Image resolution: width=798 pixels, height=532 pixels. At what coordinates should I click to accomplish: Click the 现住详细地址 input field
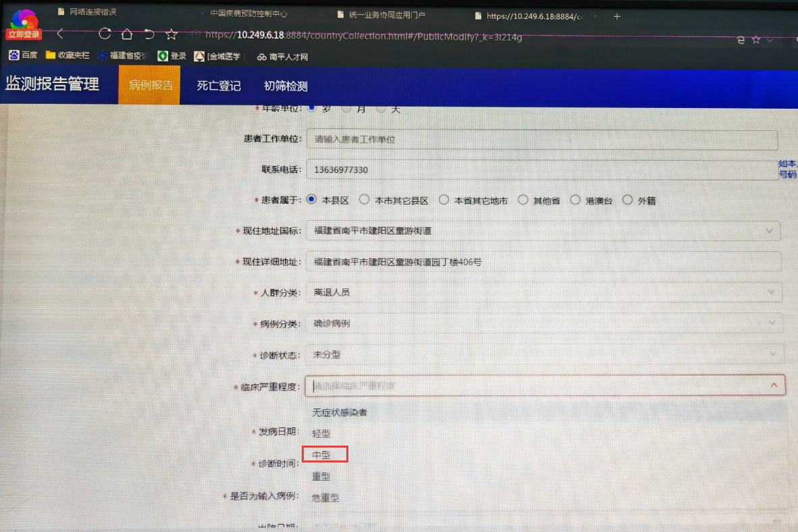click(x=543, y=262)
